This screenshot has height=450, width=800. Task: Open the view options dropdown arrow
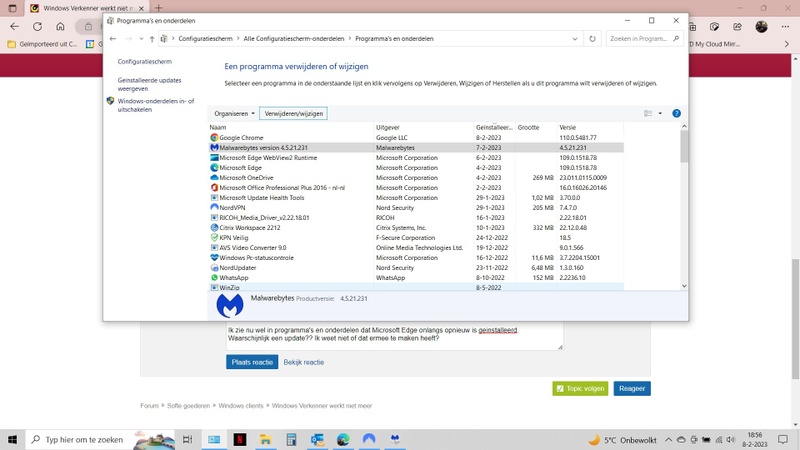pos(660,113)
